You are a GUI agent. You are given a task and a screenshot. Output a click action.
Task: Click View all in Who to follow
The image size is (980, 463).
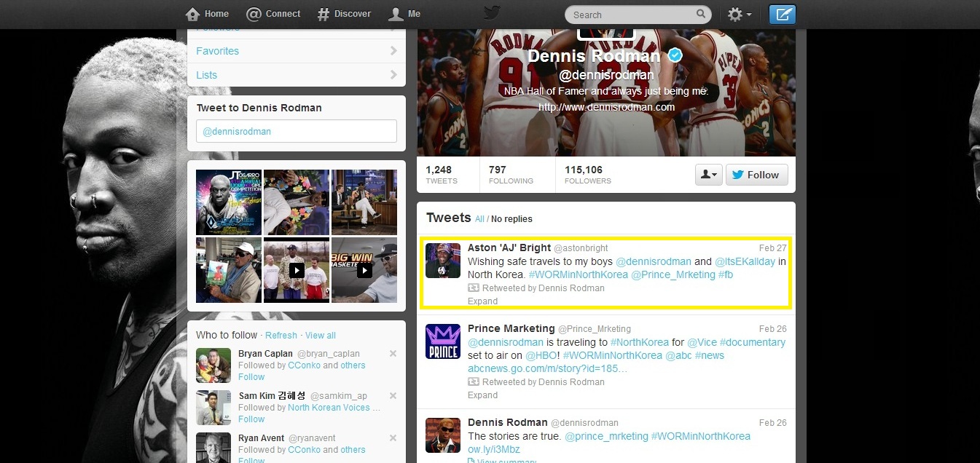click(321, 336)
